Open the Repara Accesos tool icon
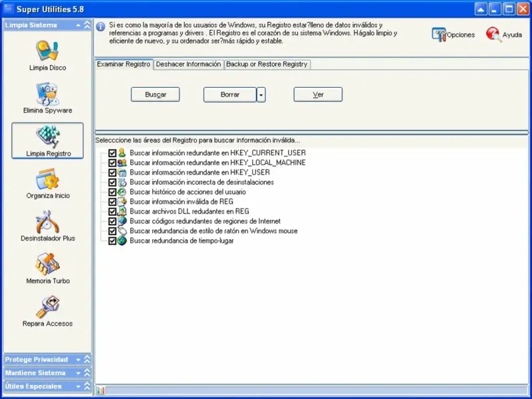This screenshot has height=399, width=532. pos(47,307)
